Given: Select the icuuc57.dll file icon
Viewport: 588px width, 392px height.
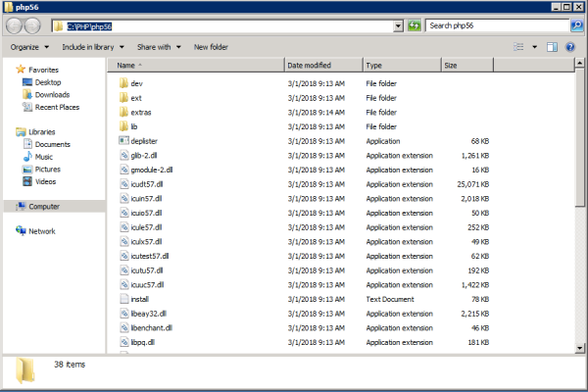Looking at the screenshot, I should [x=124, y=284].
